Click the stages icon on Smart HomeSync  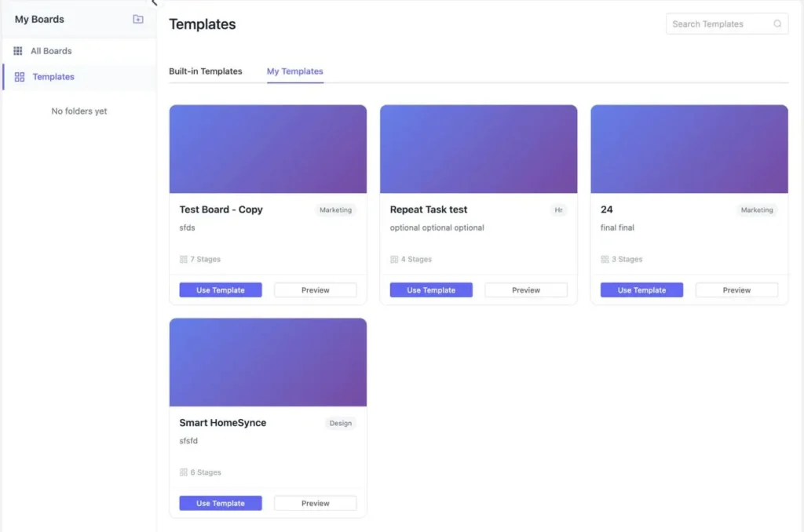click(183, 472)
